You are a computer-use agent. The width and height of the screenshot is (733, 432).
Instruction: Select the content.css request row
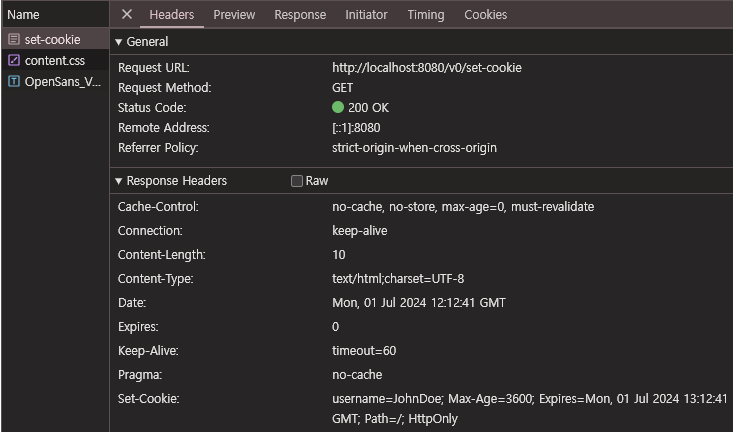55,60
